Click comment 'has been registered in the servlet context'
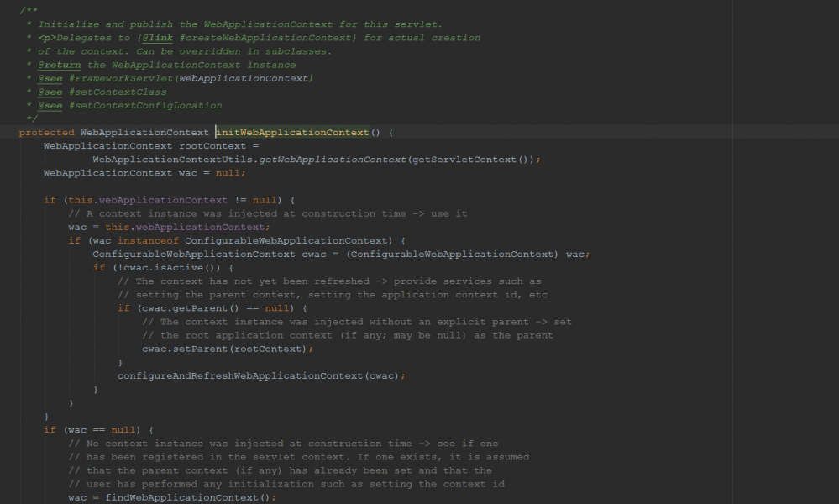 coord(299,457)
